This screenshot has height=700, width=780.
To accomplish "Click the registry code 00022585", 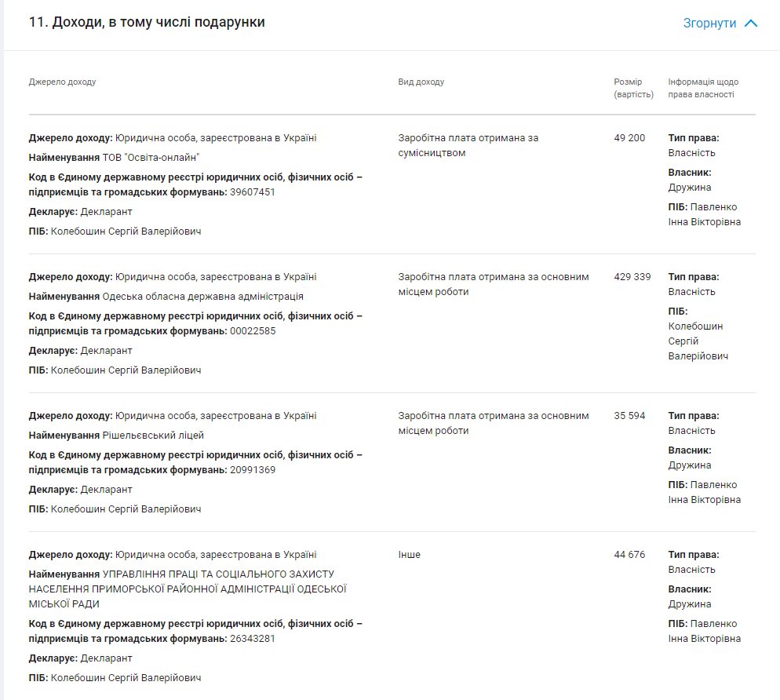I will click(253, 331).
